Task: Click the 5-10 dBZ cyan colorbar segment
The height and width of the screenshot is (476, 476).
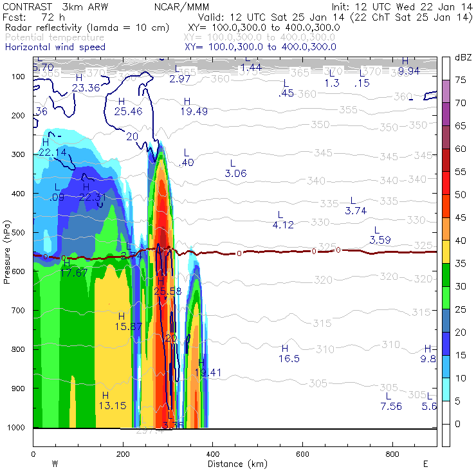Action: (446, 389)
